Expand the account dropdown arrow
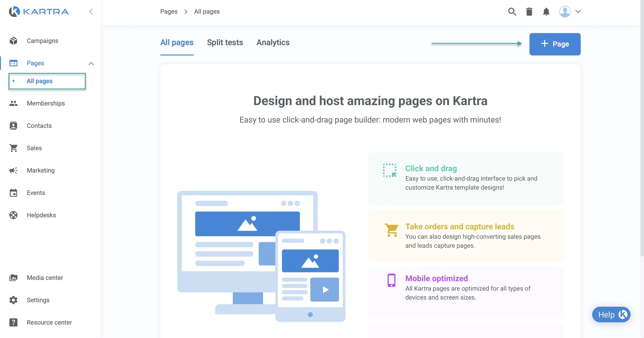 [x=578, y=12]
